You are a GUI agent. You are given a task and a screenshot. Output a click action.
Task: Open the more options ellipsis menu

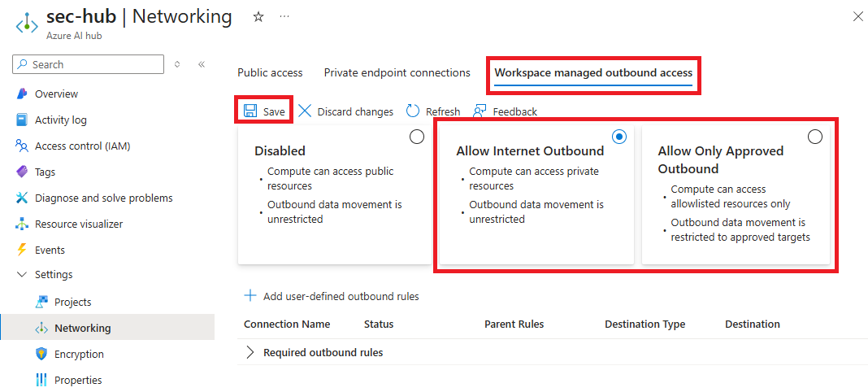tap(284, 17)
